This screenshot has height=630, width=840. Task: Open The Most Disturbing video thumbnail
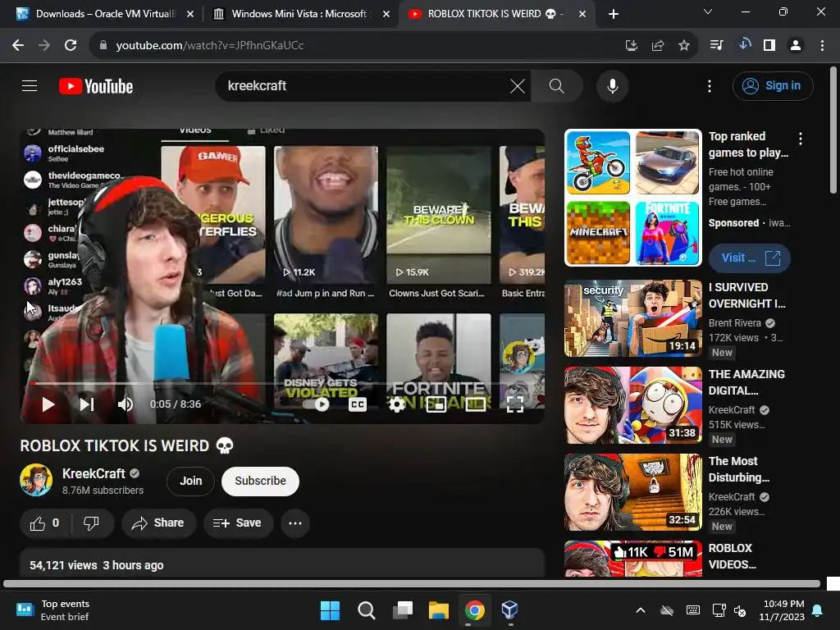coord(633,492)
